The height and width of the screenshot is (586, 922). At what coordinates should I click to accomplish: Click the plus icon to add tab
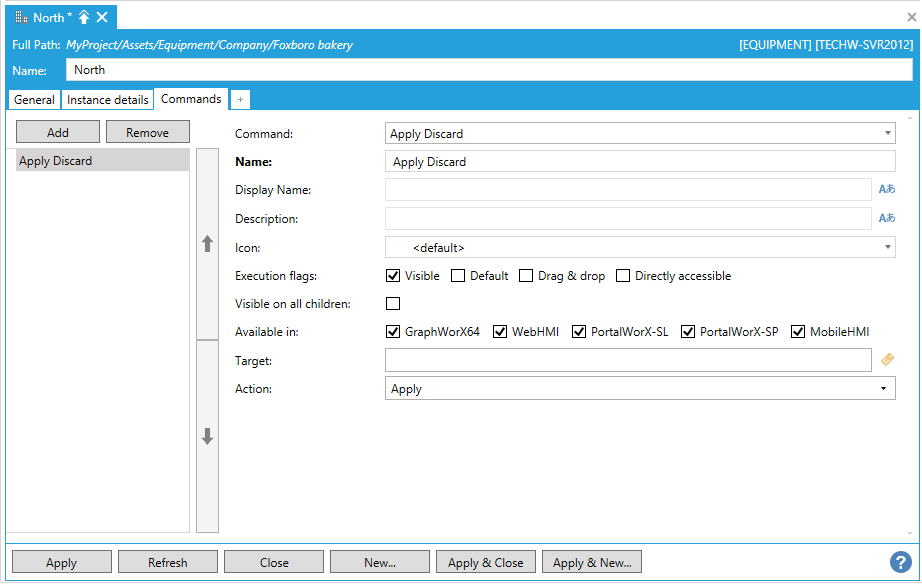point(240,100)
